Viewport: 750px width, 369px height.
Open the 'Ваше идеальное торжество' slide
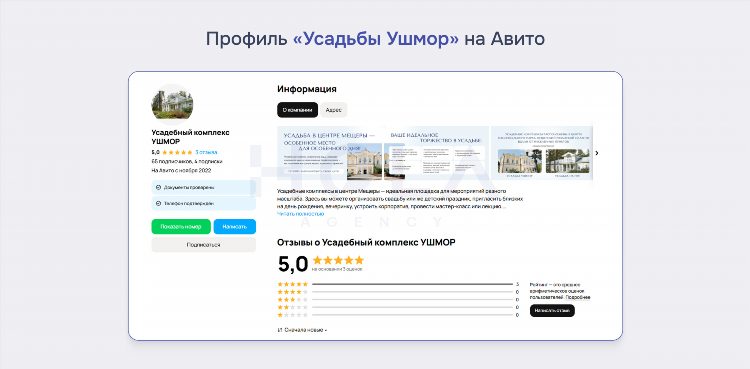436,153
